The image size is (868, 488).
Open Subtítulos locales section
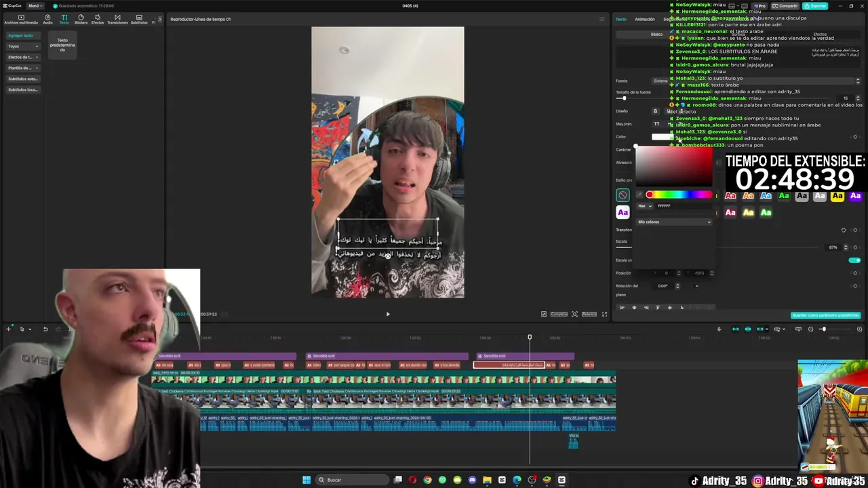(x=22, y=89)
